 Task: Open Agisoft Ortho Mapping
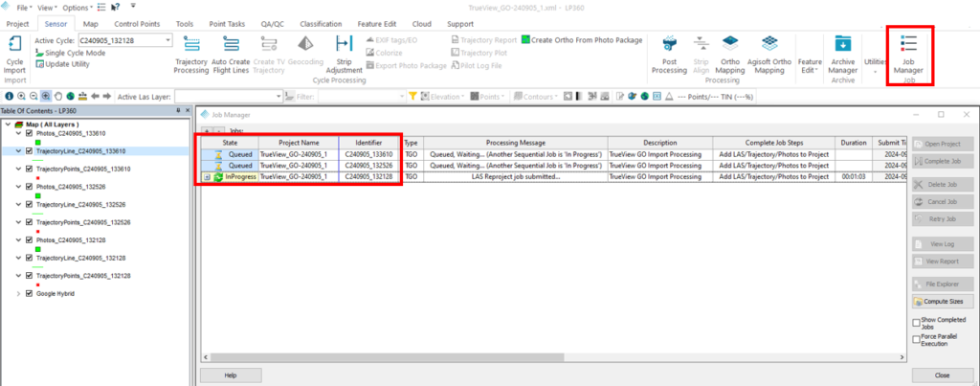(769, 55)
